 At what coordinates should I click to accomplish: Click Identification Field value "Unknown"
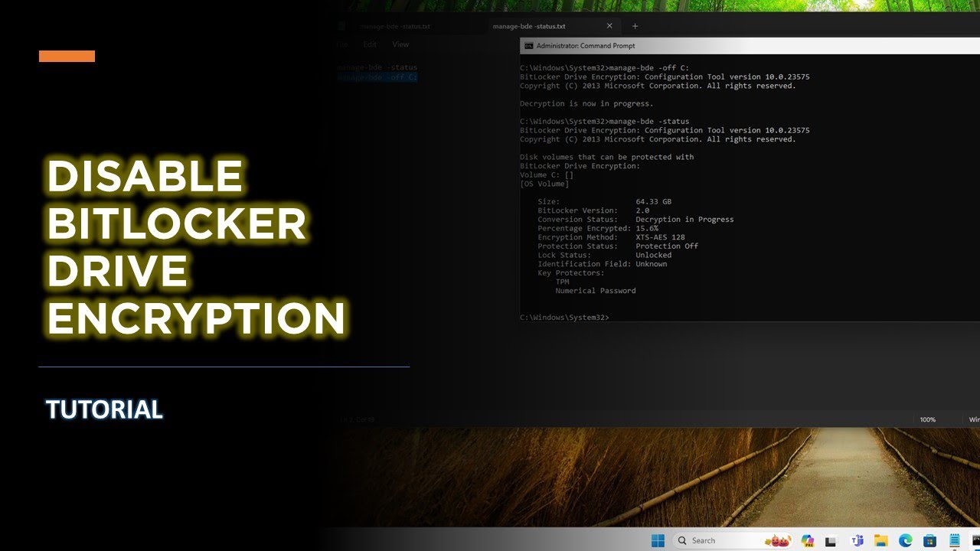click(651, 264)
